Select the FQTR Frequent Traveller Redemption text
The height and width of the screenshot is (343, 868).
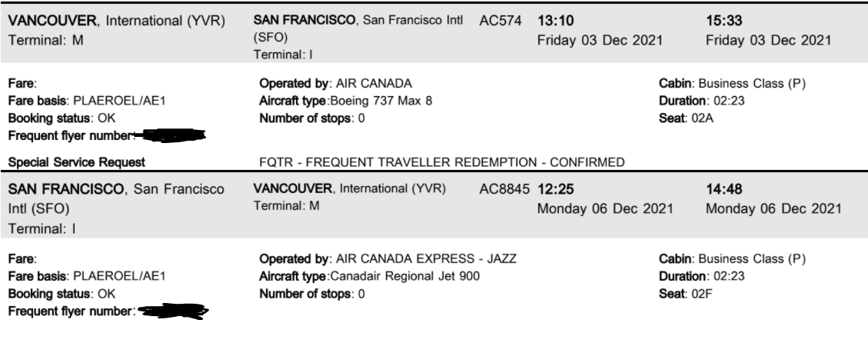point(443,162)
